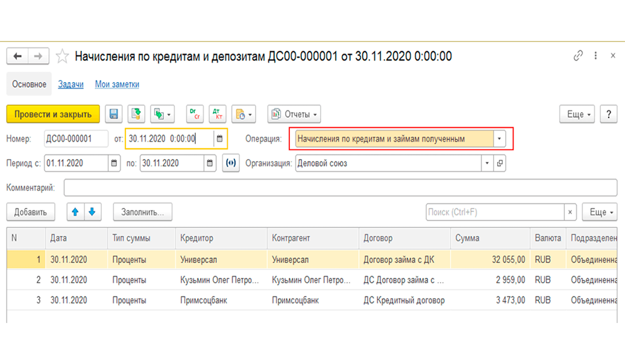Select the ДС Кредитный договор cell
The height and width of the screenshot is (364, 625).
[405, 300]
